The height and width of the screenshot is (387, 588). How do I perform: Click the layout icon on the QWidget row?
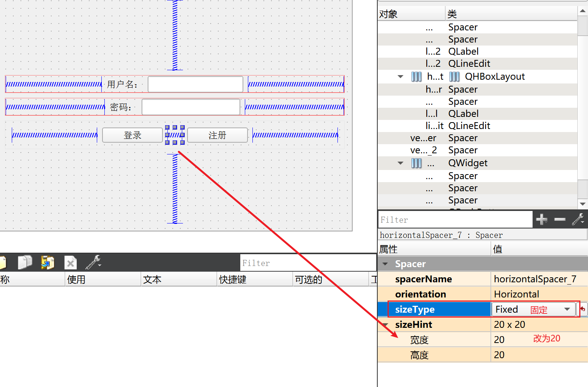[x=416, y=163]
